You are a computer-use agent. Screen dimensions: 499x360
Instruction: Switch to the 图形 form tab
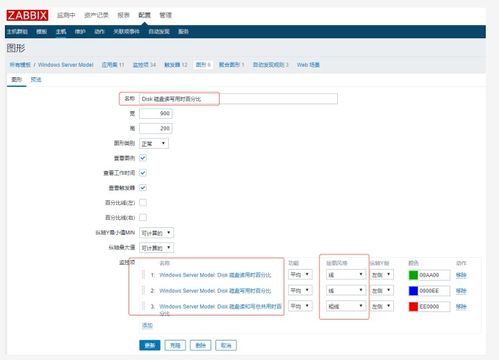17,80
